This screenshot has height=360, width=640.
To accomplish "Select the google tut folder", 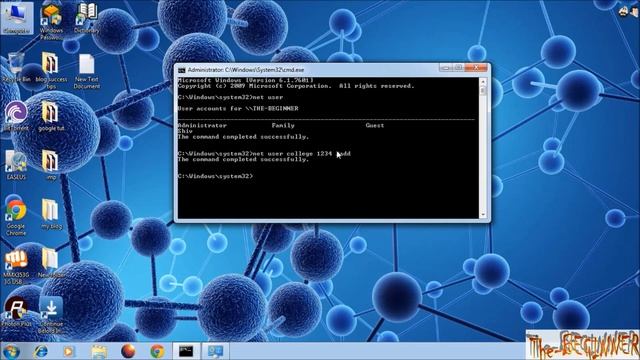I will click(51, 116).
